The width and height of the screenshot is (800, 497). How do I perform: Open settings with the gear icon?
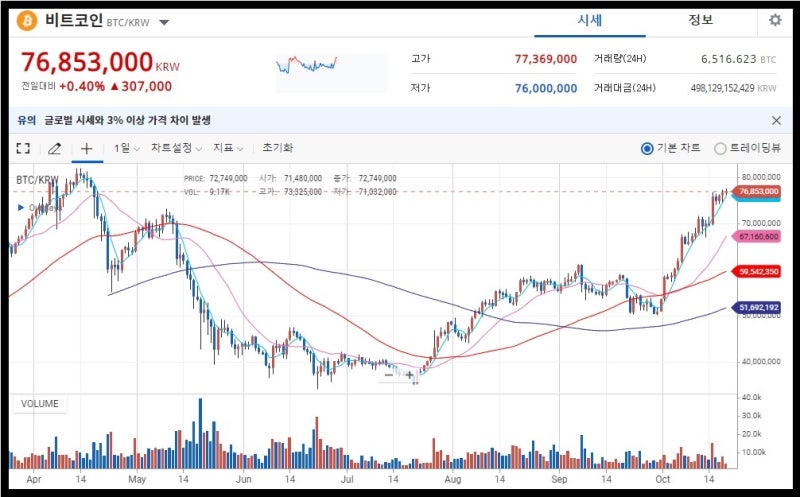(x=775, y=20)
